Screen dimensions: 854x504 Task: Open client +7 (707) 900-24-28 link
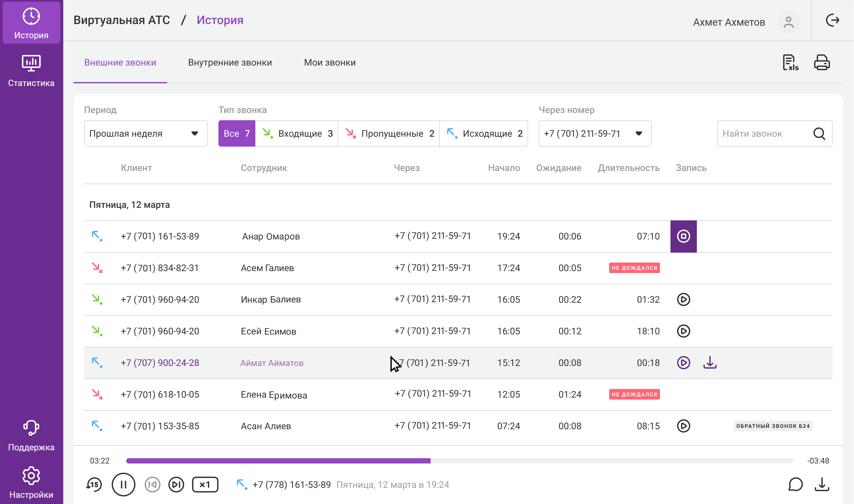(160, 363)
